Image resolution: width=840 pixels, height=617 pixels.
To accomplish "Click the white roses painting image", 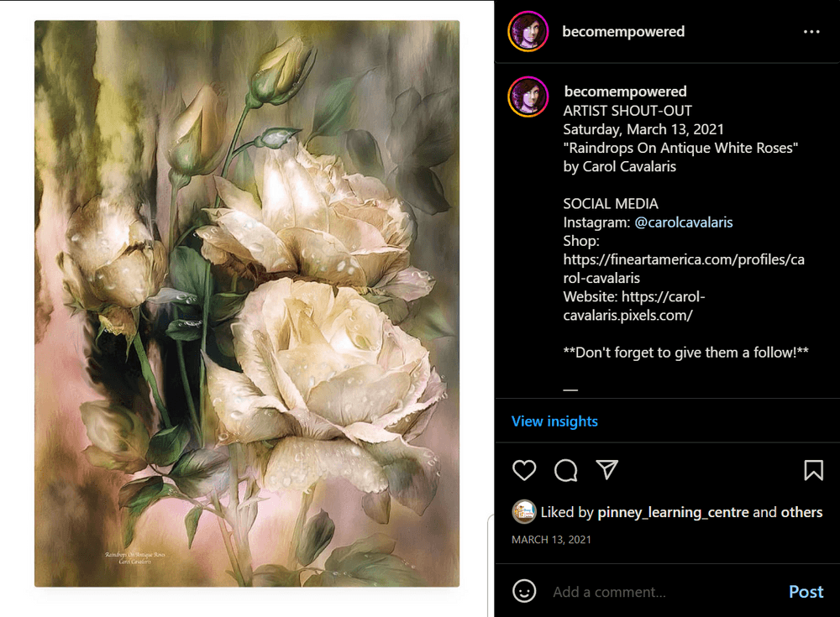I will point(247,304).
